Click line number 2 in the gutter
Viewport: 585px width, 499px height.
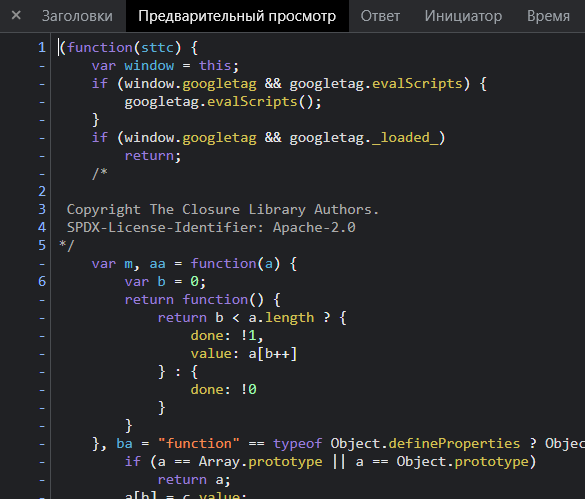tap(42, 191)
